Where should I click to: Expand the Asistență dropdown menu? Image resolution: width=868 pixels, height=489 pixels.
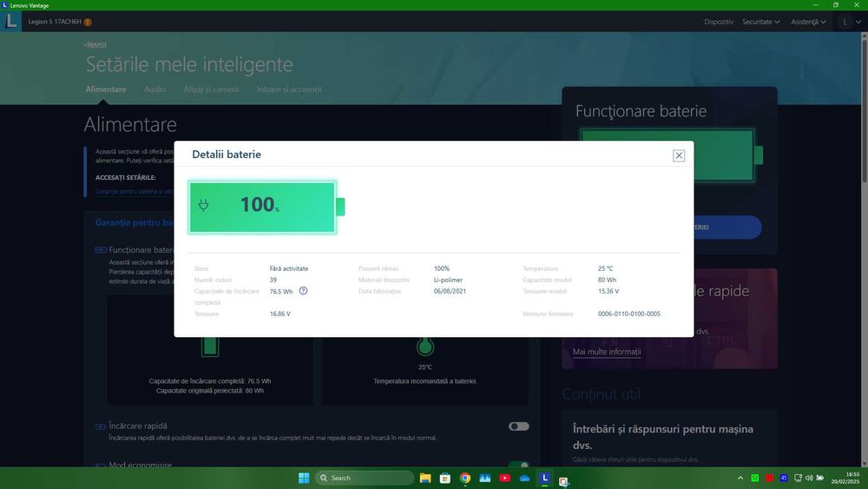[808, 23]
